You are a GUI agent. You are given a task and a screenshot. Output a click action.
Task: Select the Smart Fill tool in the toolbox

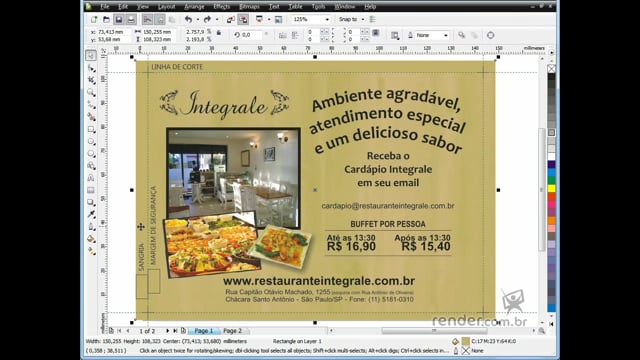click(91, 117)
